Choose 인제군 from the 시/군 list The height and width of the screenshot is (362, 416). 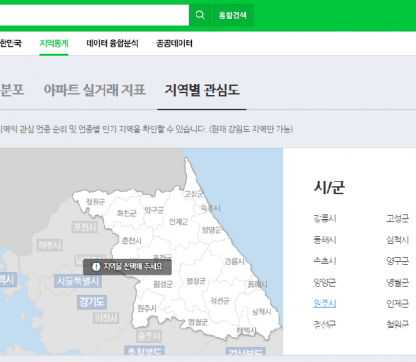click(397, 304)
